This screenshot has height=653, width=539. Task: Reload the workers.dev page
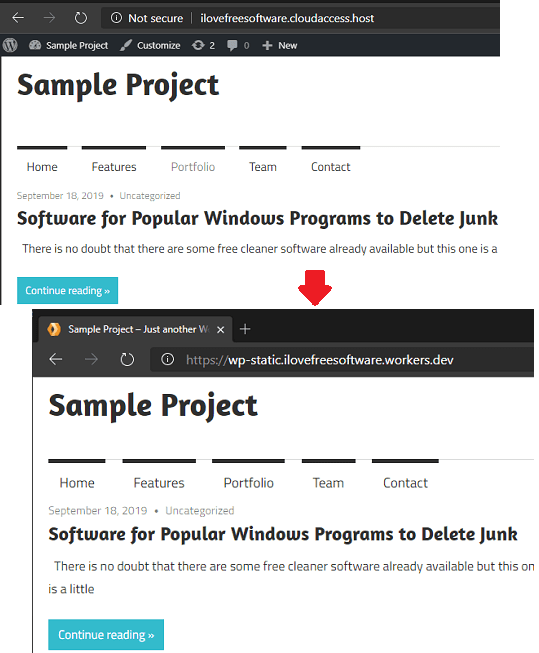[127, 359]
